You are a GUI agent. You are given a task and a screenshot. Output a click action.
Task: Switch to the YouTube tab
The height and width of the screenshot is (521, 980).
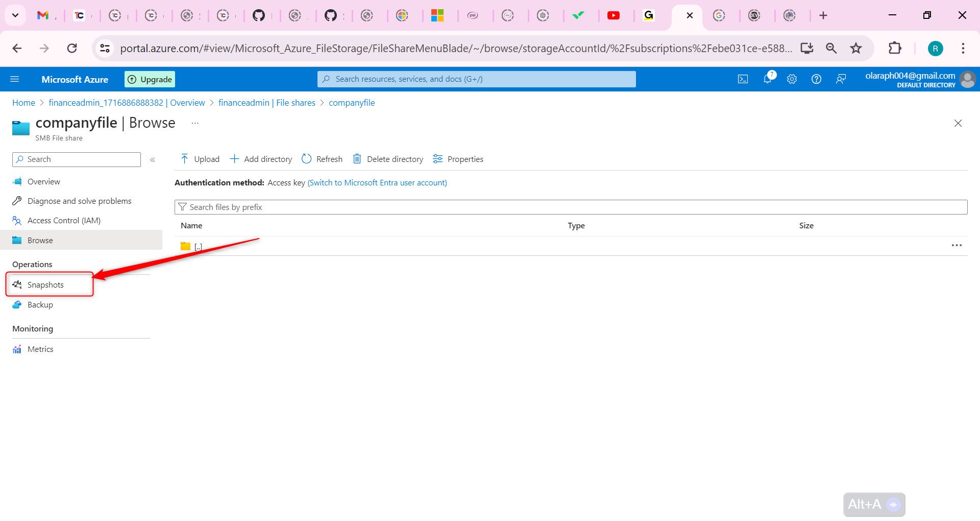(614, 15)
